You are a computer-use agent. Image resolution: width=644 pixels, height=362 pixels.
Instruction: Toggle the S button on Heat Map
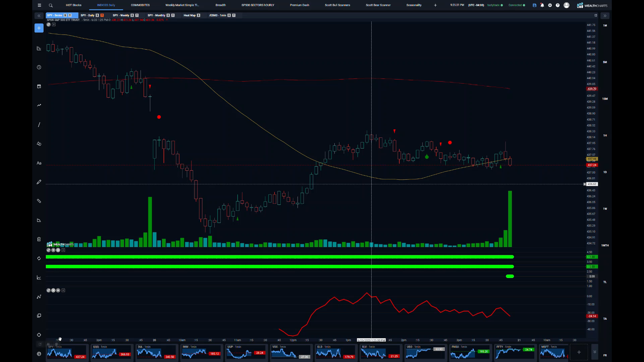pos(199,15)
